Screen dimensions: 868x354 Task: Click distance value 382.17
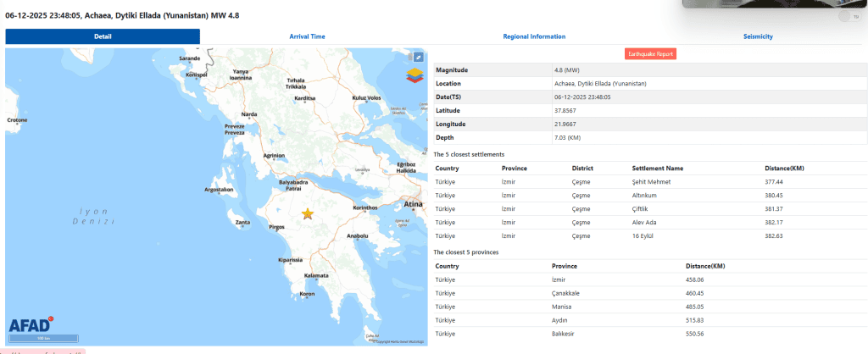(774, 223)
